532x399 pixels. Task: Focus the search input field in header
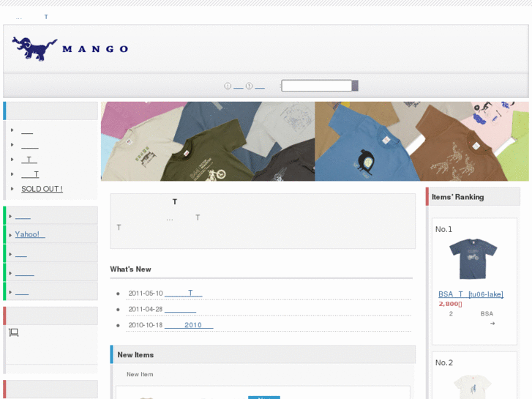pyautogui.click(x=316, y=86)
